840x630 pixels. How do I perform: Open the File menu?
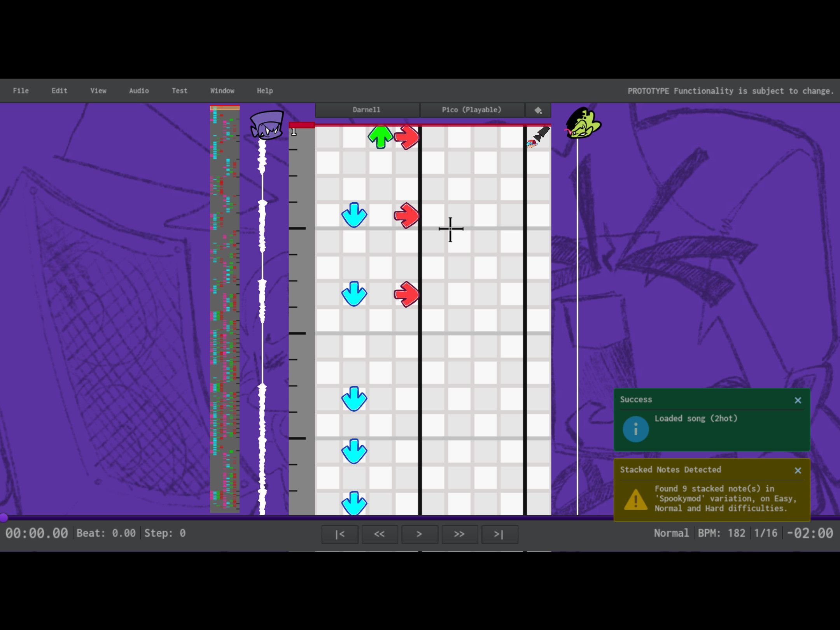point(21,91)
